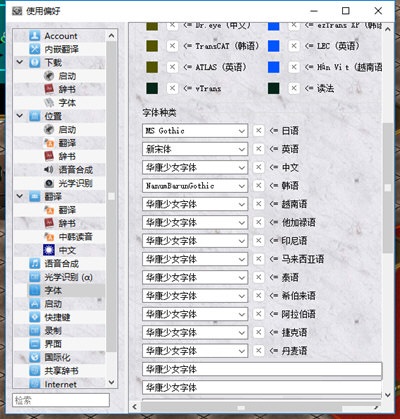Viewport: 400px width, 419px height.
Task: Click the 位置 section folder icon
Action: pyautogui.click(x=35, y=116)
